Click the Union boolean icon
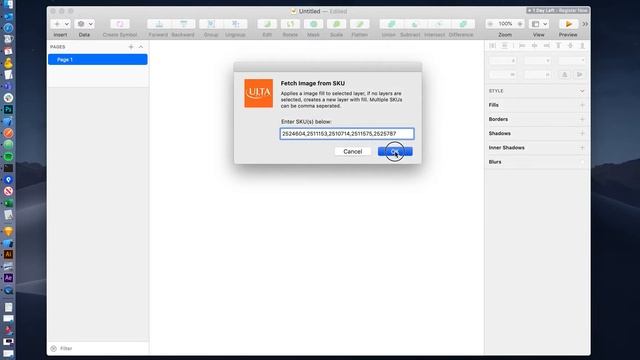 coord(391,24)
